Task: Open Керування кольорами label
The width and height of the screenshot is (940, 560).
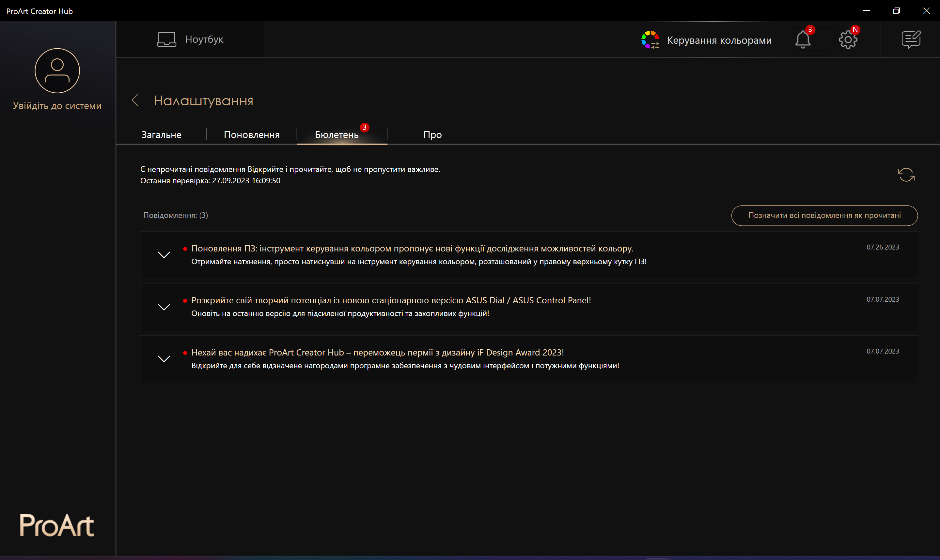Action: click(719, 40)
